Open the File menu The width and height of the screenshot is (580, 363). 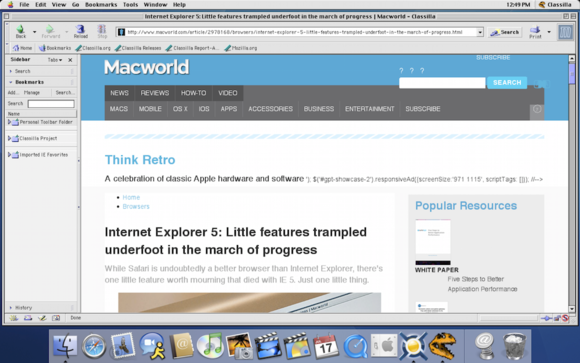point(24,4)
